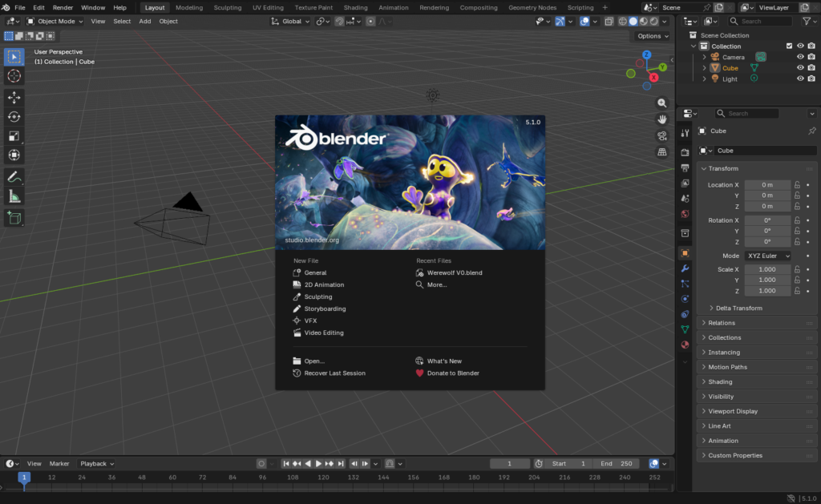Click frame 1 playhead in timeline
The image size is (821, 504).
(24, 478)
